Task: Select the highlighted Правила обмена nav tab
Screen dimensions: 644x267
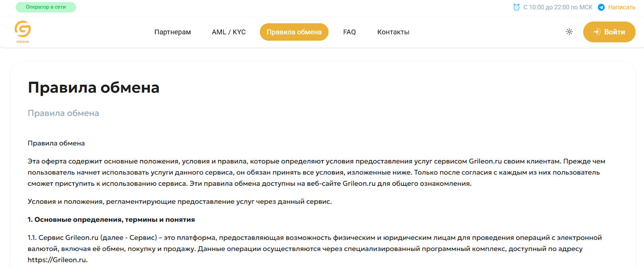Action: pyautogui.click(x=294, y=32)
